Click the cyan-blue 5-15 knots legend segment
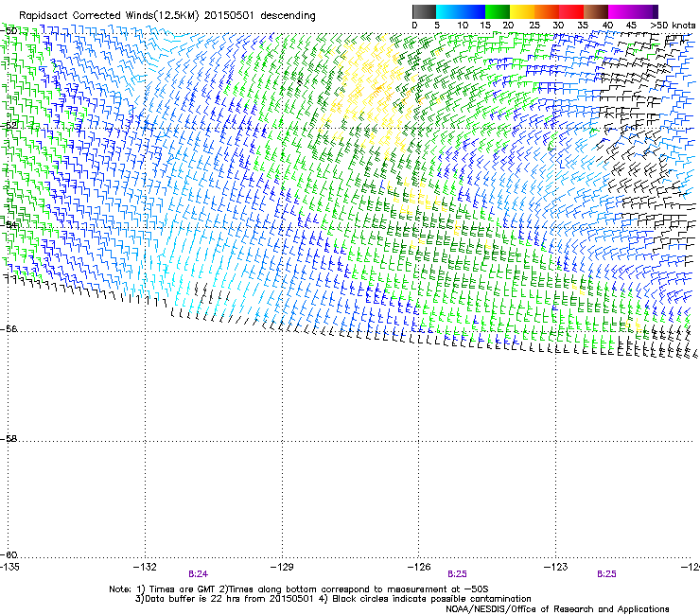Viewport: 700px width, 615px height. coord(461,11)
